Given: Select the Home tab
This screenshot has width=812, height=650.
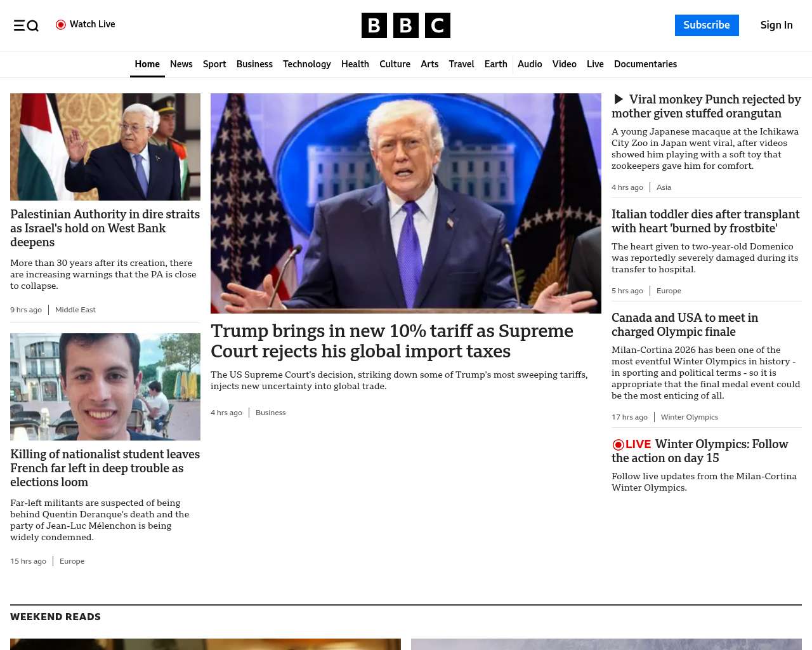Looking at the screenshot, I should click(147, 64).
